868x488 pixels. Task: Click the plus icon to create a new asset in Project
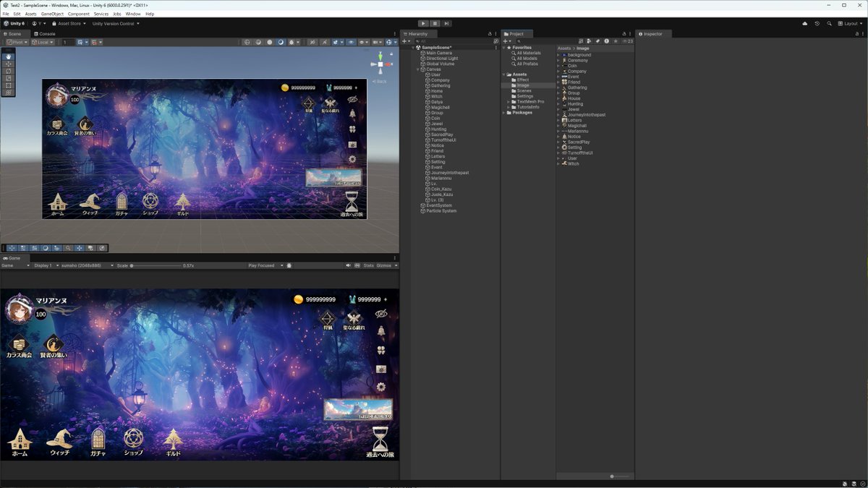click(x=505, y=40)
